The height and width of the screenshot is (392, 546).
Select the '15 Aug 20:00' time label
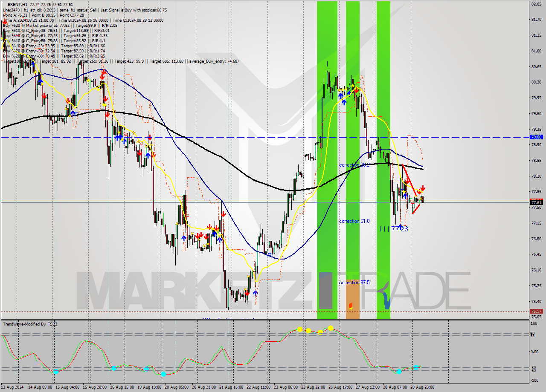tap(95, 387)
